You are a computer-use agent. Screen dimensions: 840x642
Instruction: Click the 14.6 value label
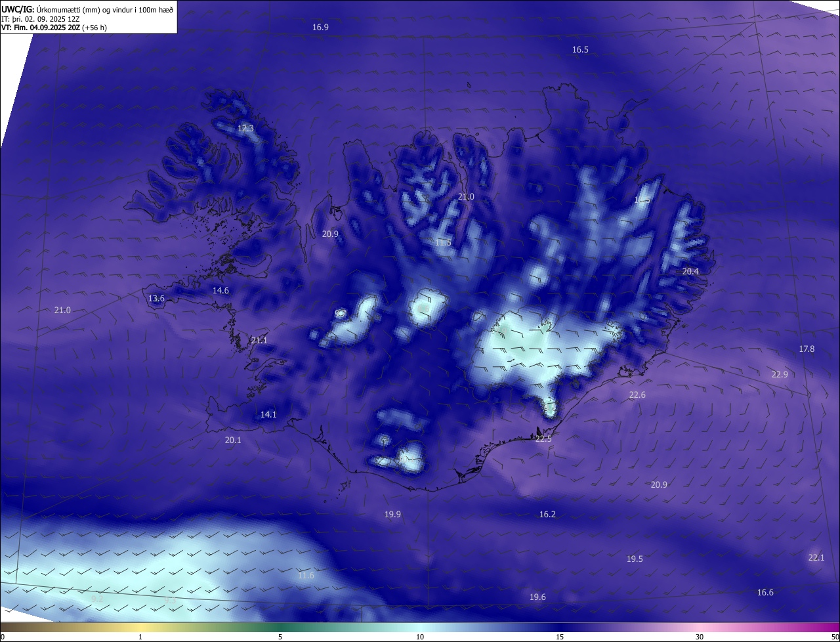pos(220,291)
